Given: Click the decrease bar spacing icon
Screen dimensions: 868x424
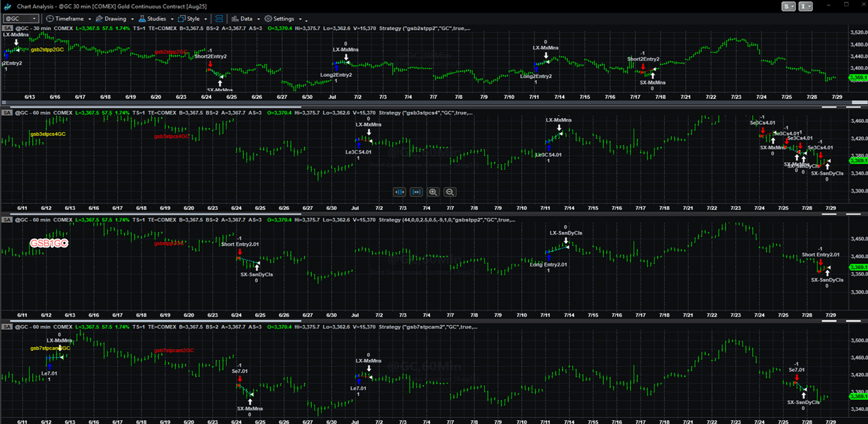Looking at the screenshot, I should [400, 192].
